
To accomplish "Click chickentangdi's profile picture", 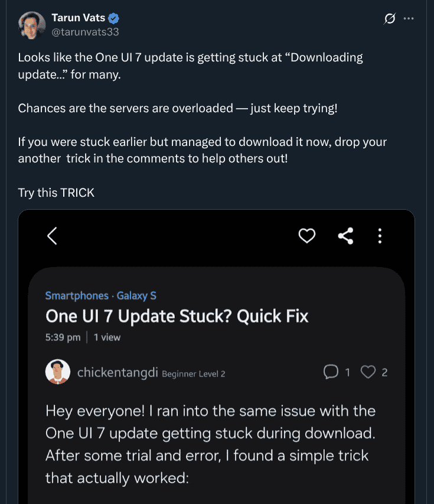I will pos(57,372).
